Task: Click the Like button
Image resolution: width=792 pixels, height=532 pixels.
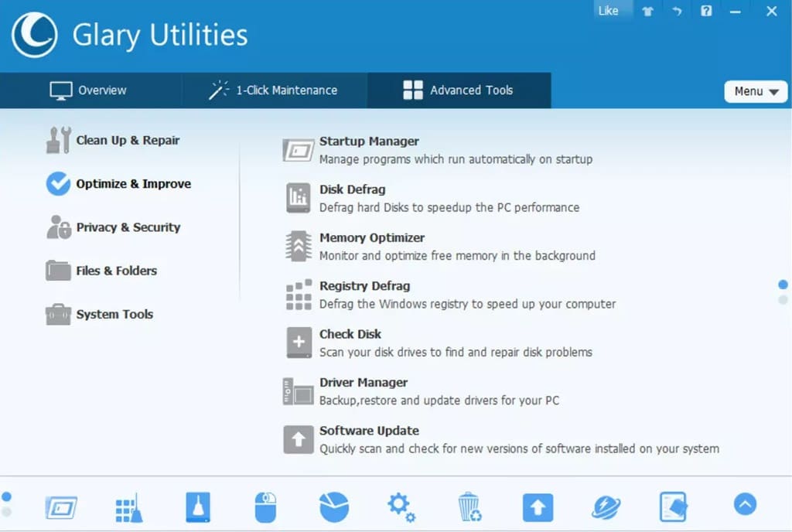Action: tap(609, 11)
